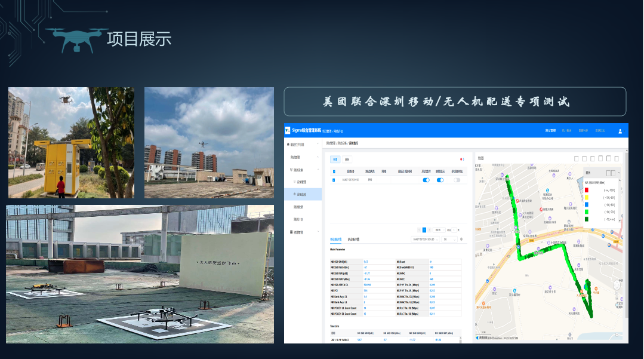Click the 设备管理 sidebar icon
This screenshot has height=359, width=644.
pos(294,182)
